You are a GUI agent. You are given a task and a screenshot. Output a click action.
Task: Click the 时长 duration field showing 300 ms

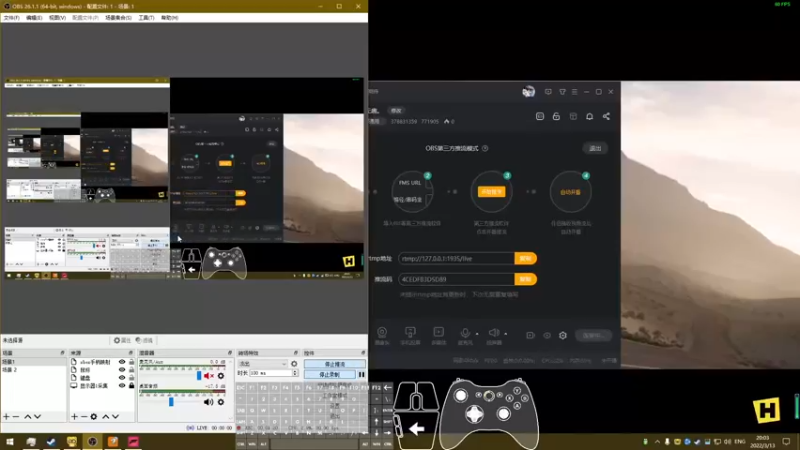click(x=270, y=373)
